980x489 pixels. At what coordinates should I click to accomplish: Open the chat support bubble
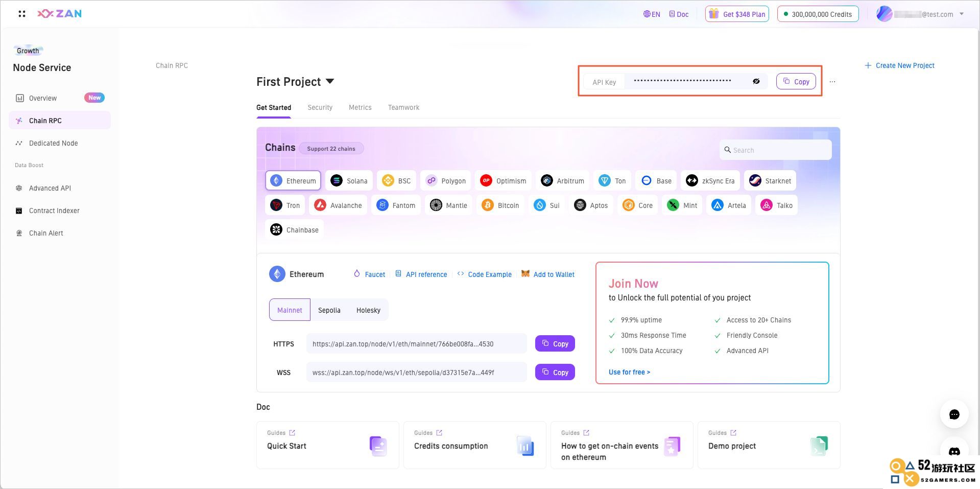click(954, 414)
